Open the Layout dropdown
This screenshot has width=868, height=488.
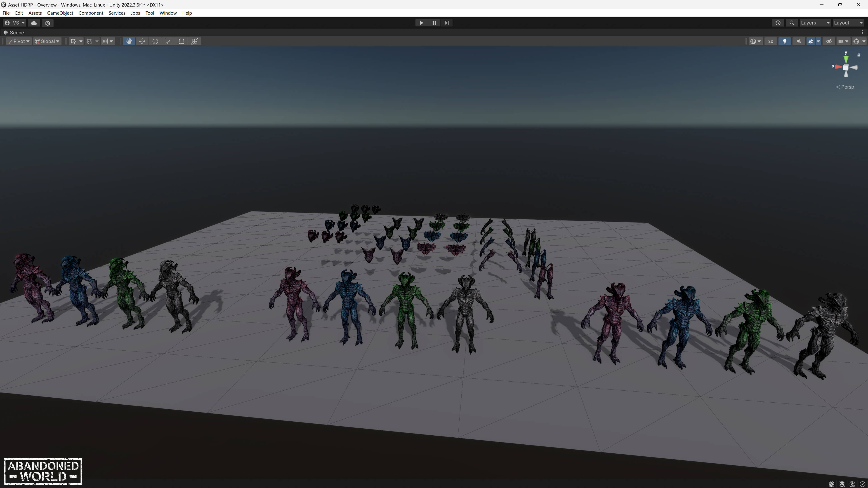[848, 23]
